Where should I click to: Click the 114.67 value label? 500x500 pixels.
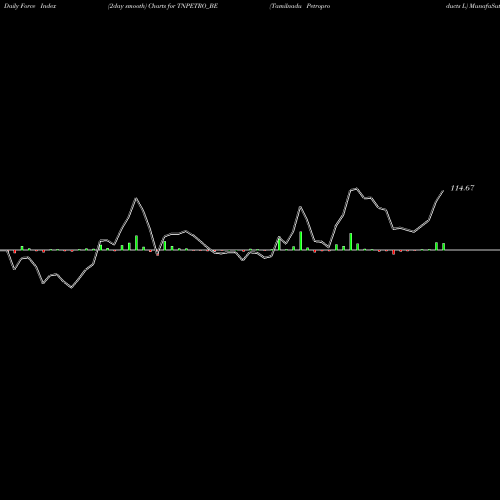click(x=462, y=188)
